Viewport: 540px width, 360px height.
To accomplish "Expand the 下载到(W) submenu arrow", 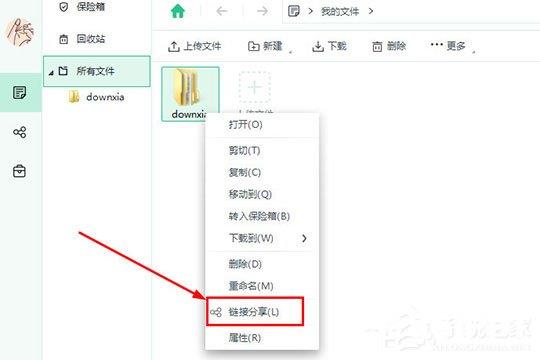I will pos(304,238).
